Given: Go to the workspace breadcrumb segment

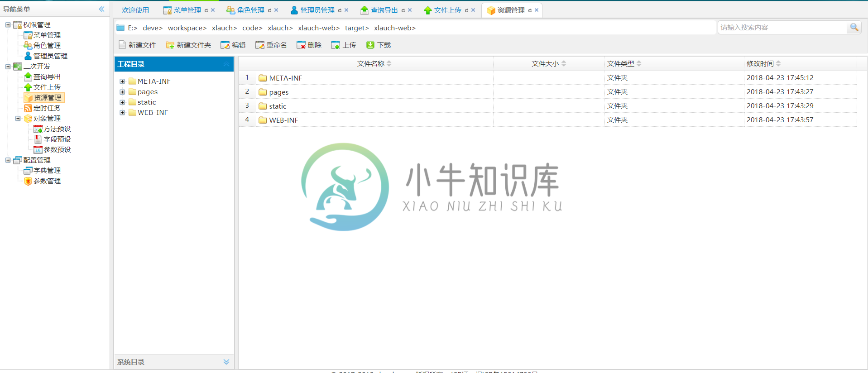Looking at the screenshot, I should [x=187, y=28].
